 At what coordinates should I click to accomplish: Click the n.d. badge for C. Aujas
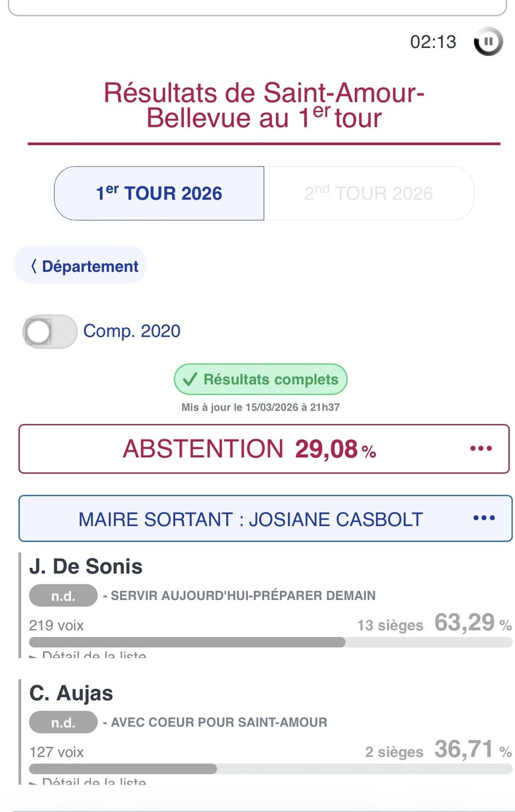click(63, 722)
